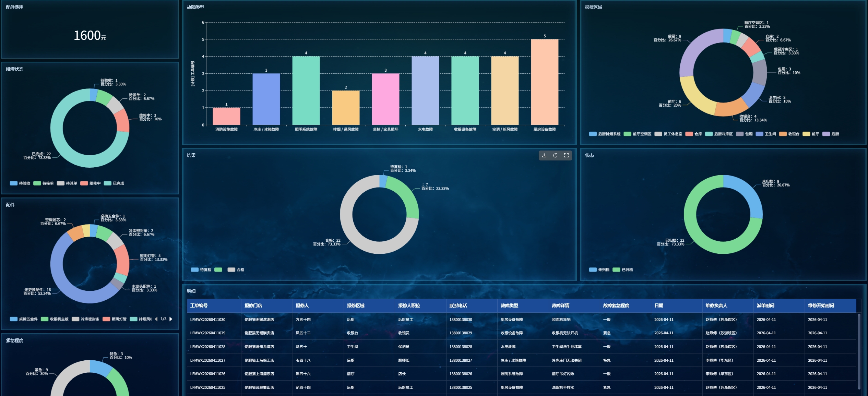This screenshot has width=868, height=396.
Task: Toggle 未归档 legend in 状态 chart
Action: click(x=599, y=270)
